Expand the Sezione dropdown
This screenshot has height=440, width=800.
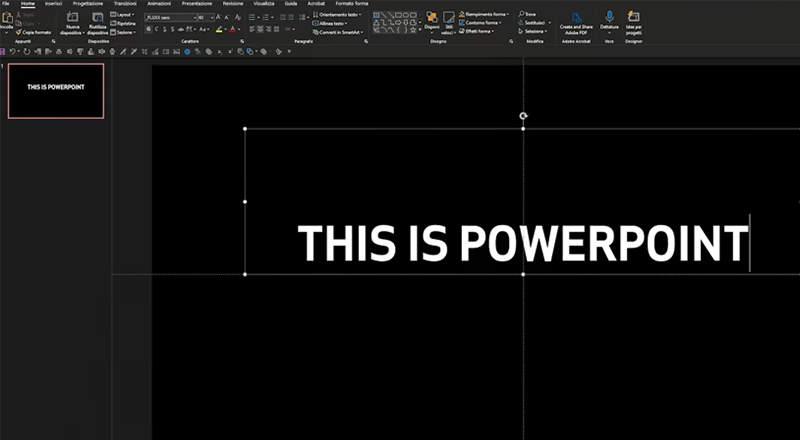click(x=124, y=32)
